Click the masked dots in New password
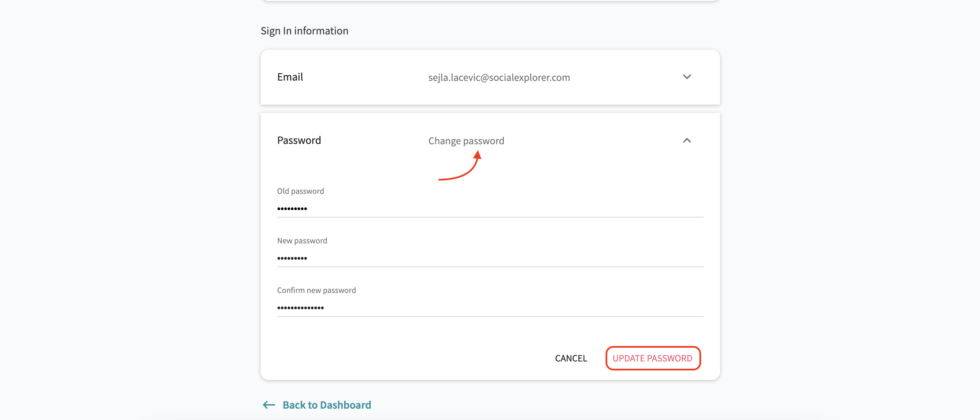980x420 pixels. coord(292,258)
